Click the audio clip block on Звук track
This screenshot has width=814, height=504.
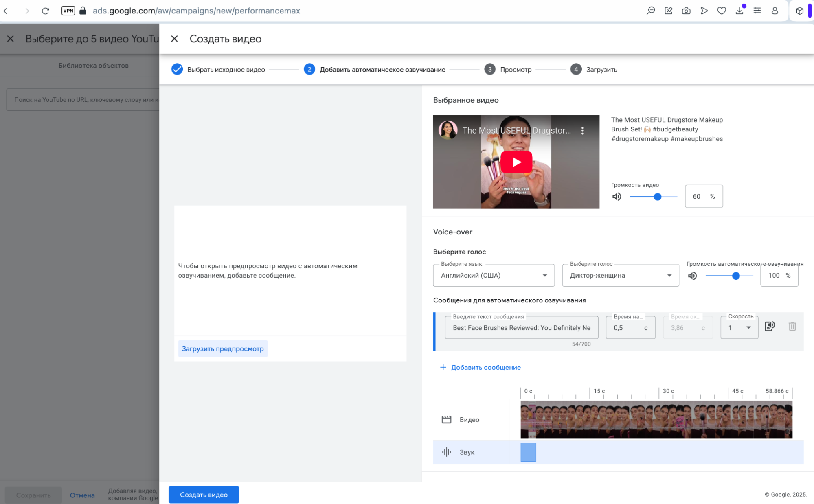point(528,452)
